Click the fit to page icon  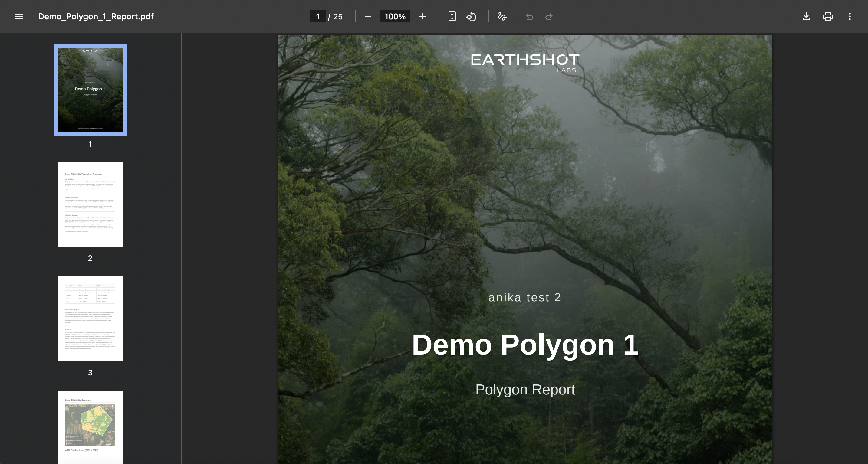coord(452,17)
